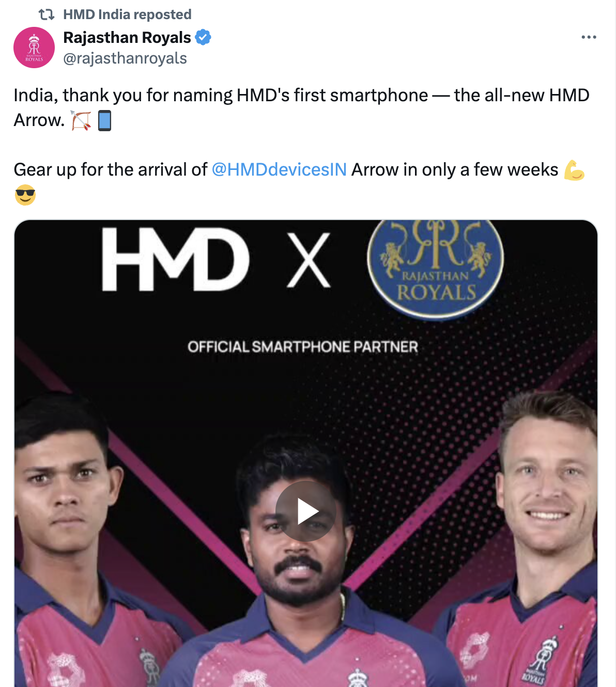
Task: Click the flexed biceps emoji
Action: (x=574, y=169)
